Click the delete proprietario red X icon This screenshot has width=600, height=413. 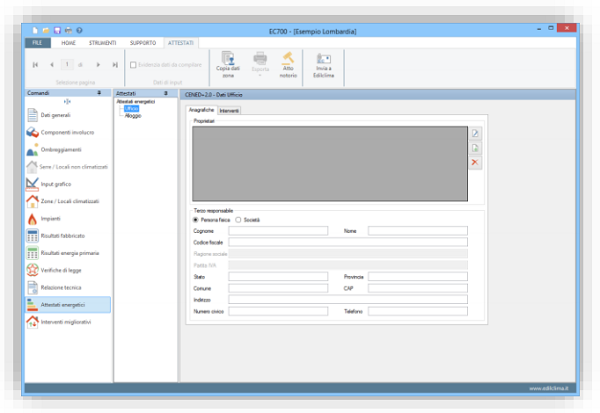point(476,162)
